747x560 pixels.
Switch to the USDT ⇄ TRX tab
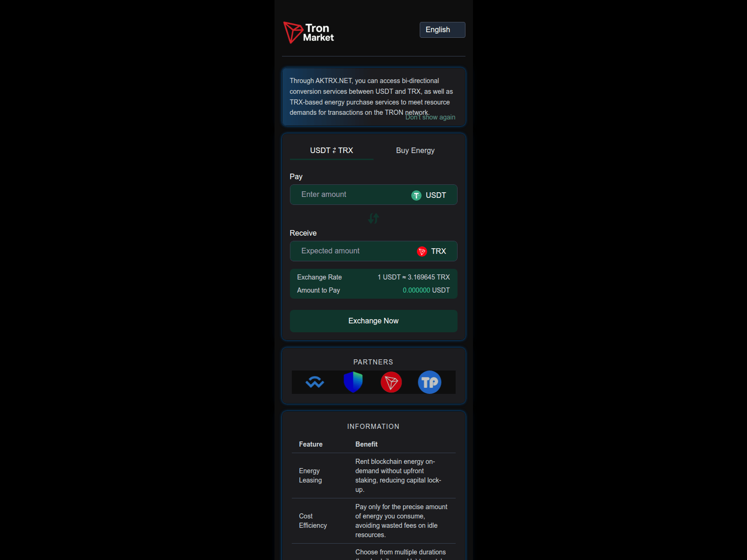tap(331, 150)
